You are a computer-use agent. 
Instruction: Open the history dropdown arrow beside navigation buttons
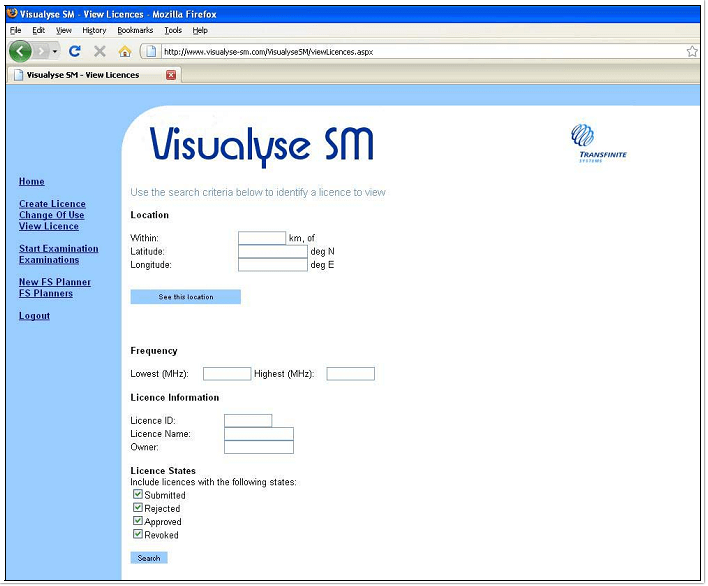pyautogui.click(x=55, y=51)
